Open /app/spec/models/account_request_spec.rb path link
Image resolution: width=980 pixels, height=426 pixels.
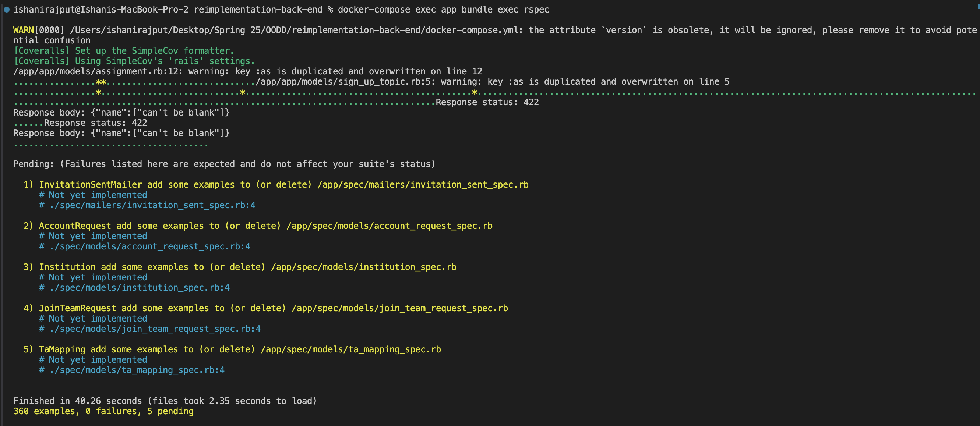pos(389,226)
